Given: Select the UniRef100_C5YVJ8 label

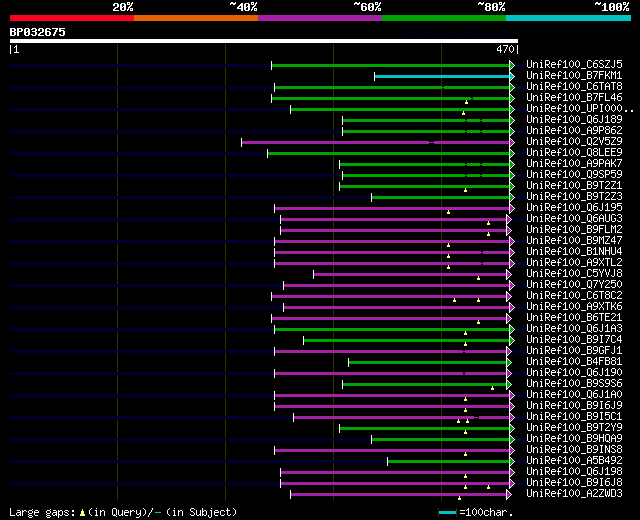Looking at the screenshot, I should coord(574,274).
